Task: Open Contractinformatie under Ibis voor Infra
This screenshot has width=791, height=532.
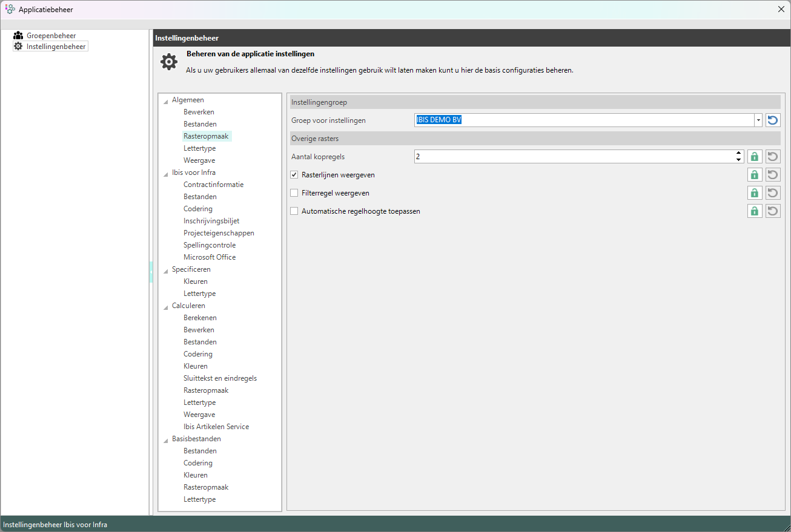Action: point(213,185)
